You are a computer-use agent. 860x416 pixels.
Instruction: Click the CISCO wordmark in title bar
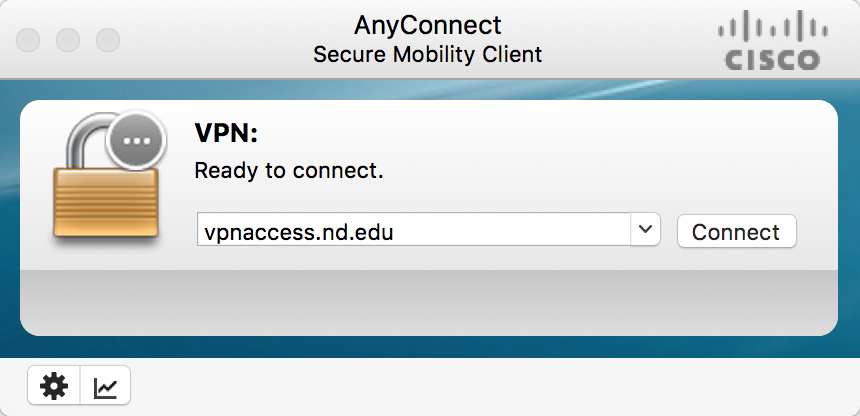(772, 59)
